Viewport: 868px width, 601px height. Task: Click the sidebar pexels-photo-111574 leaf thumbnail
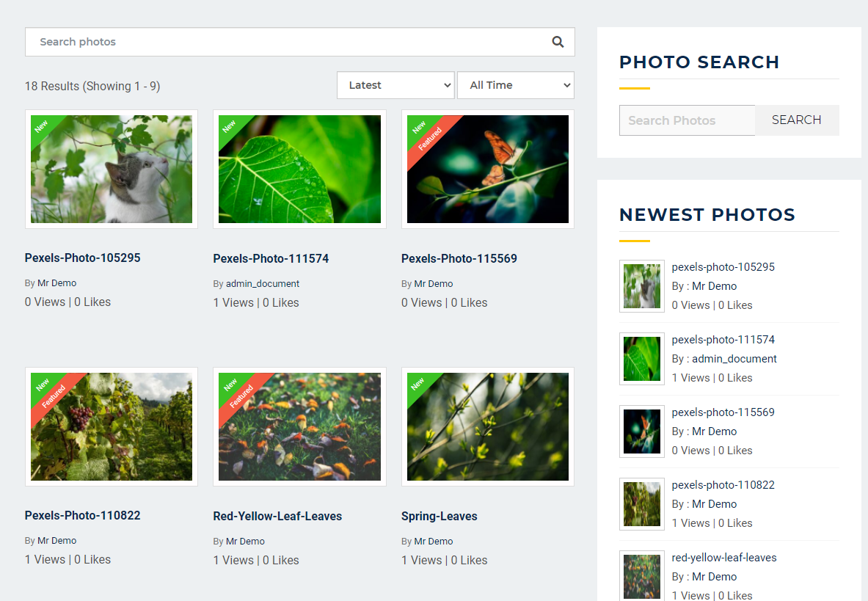click(641, 359)
